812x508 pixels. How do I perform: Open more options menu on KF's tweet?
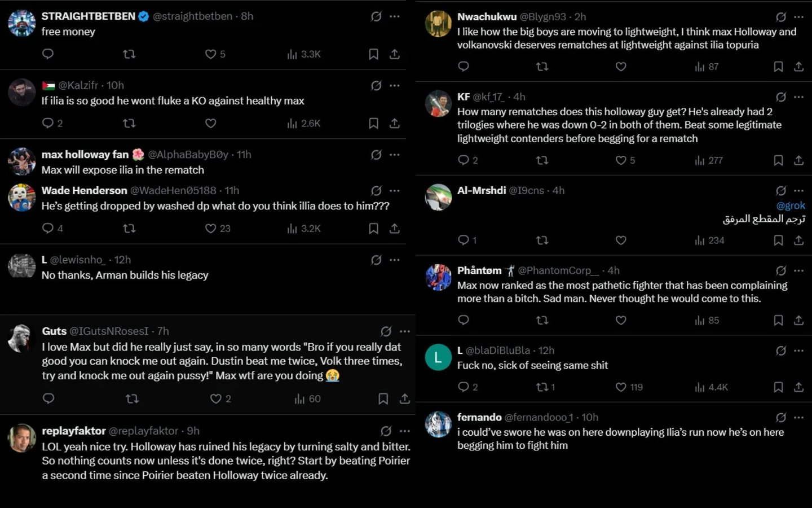click(798, 97)
